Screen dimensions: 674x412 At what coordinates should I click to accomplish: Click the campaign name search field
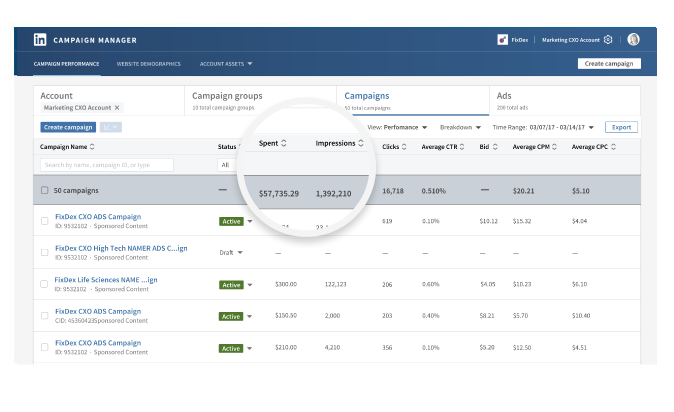point(107,165)
